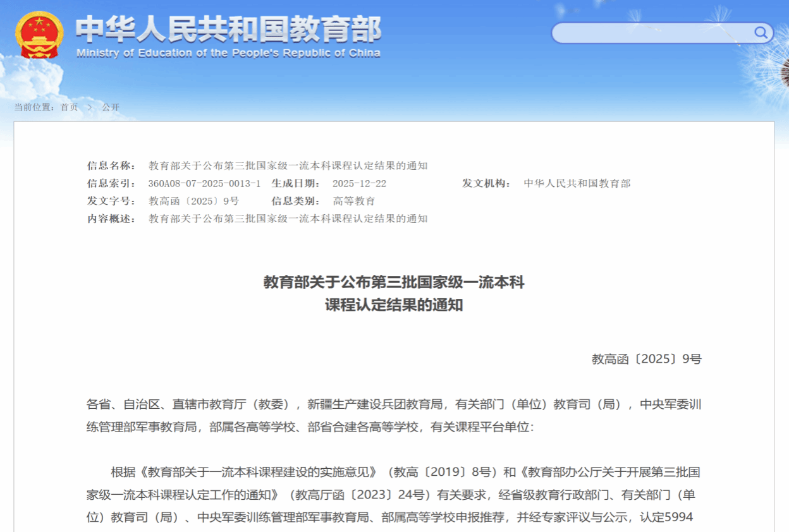
Task: Click the 内容概述 summary text
Action: pyautogui.click(x=288, y=219)
